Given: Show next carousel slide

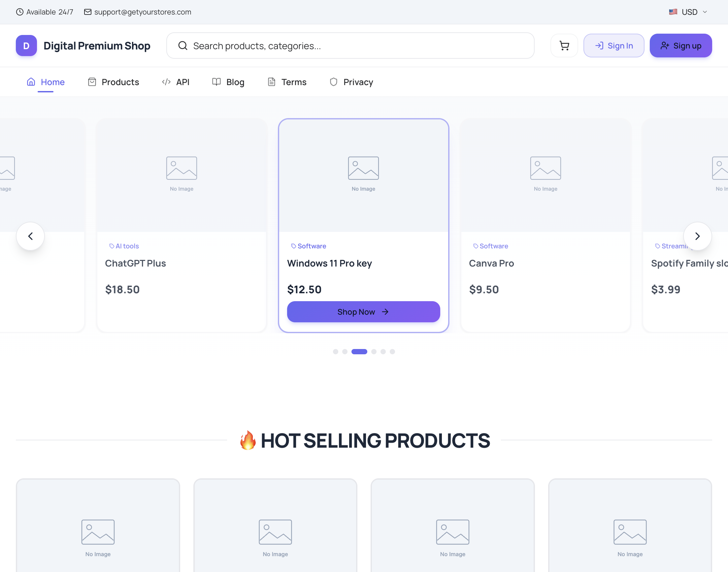Looking at the screenshot, I should coord(698,236).
